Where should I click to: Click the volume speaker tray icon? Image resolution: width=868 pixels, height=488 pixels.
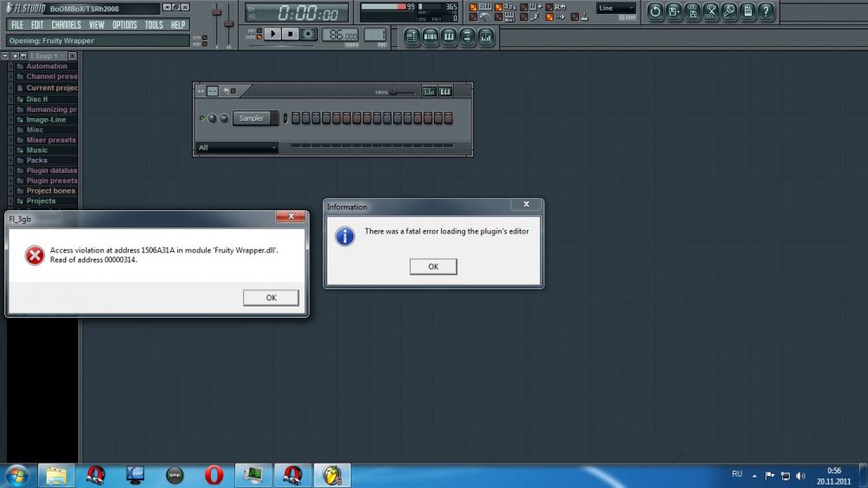(x=800, y=476)
